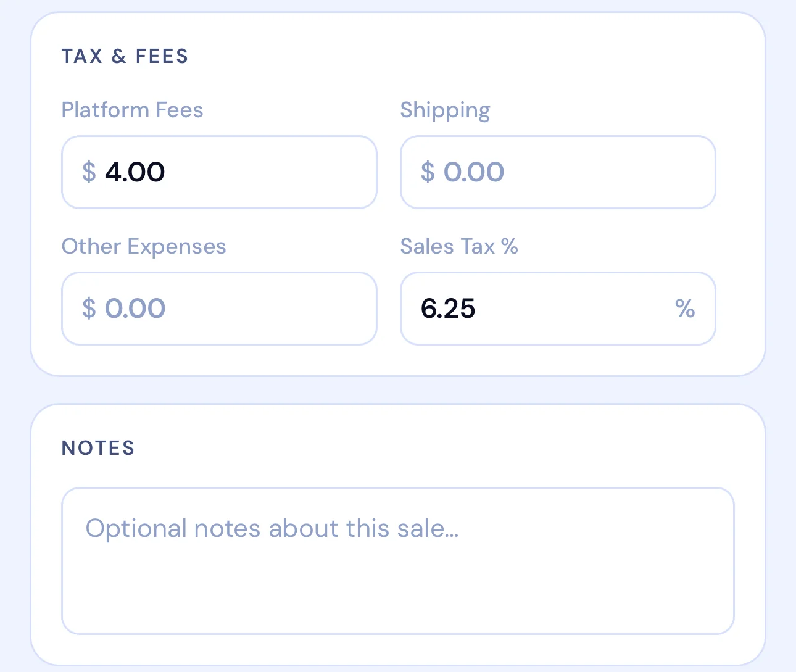Click the 4.00 value in Platform Fees

136,172
